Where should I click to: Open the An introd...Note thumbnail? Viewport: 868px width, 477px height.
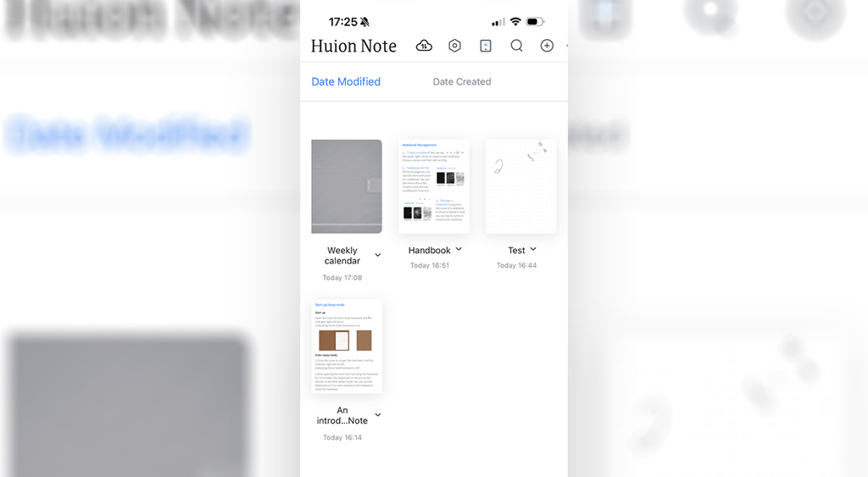347,347
